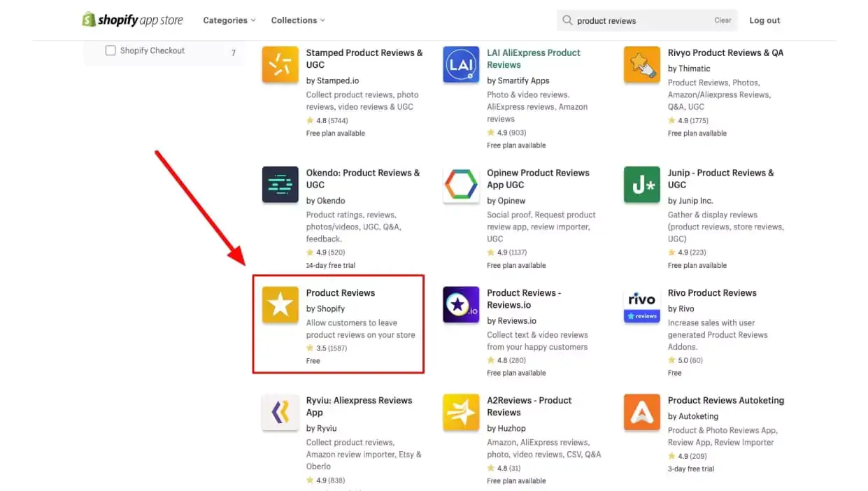Image resolution: width=868 pixels, height=491 pixels.
Task: Open Product Reviews Autoketing title
Action: tap(726, 401)
